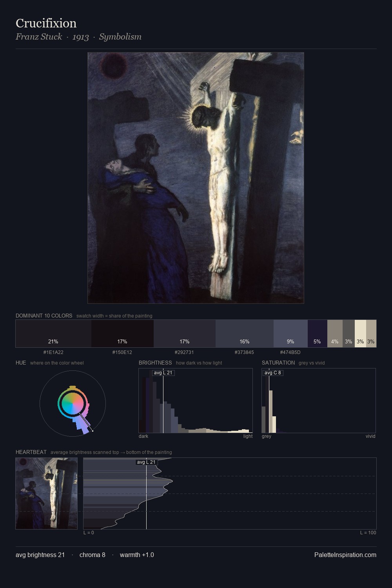Click the 'avg L 21' label in heartbeat chart

(x=146, y=462)
